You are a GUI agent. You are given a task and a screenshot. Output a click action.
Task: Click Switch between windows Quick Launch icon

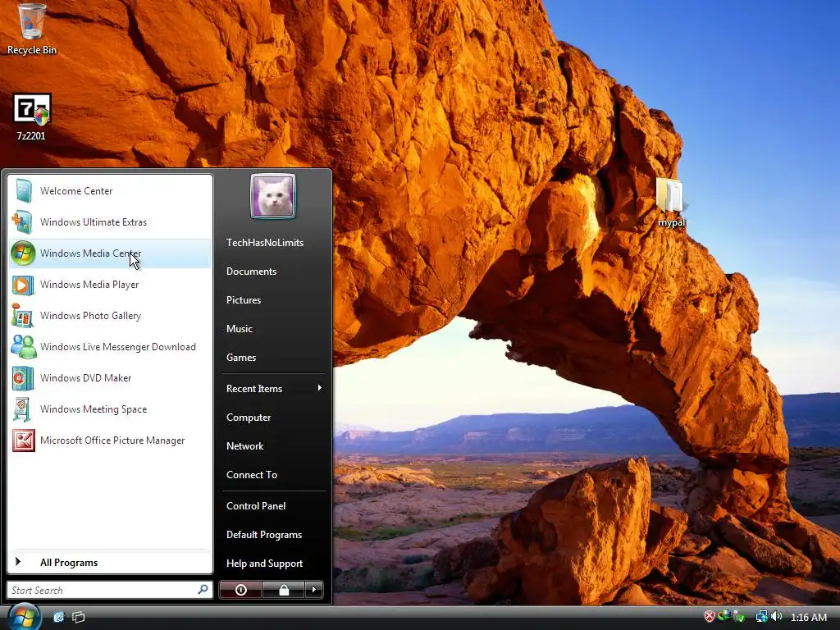pyautogui.click(x=78, y=617)
